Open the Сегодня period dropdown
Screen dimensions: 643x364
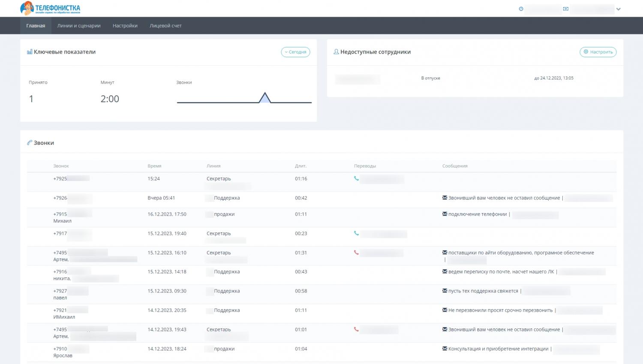point(295,52)
